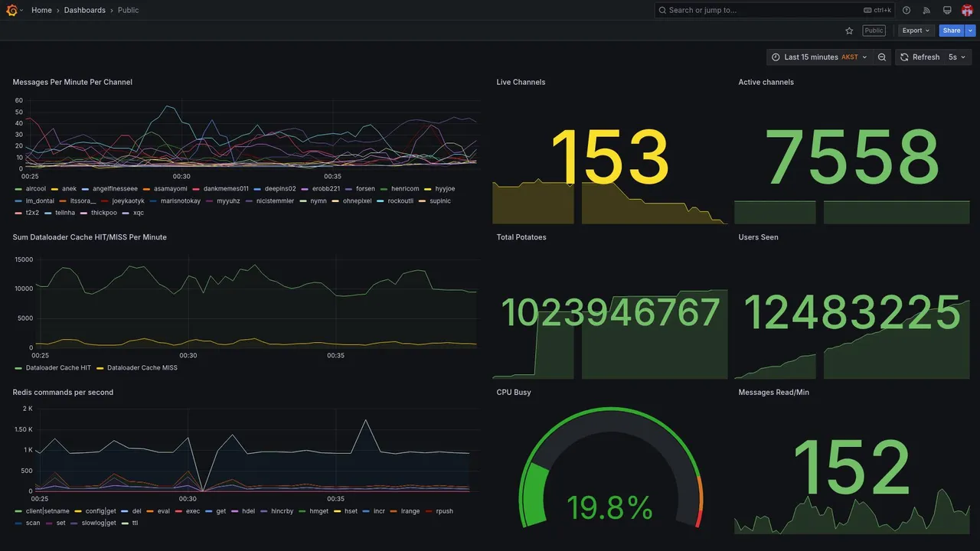Click the user profile avatar
Image resolution: width=980 pixels, height=551 pixels.
click(x=967, y=10)
